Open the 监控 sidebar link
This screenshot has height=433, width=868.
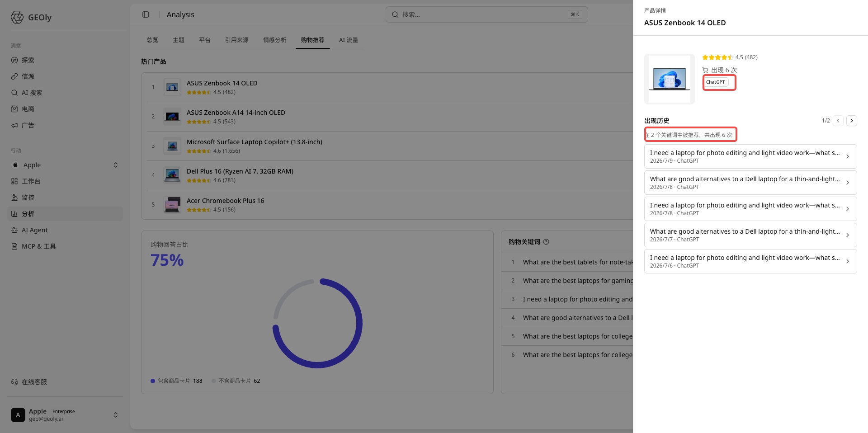coord(65,198)
